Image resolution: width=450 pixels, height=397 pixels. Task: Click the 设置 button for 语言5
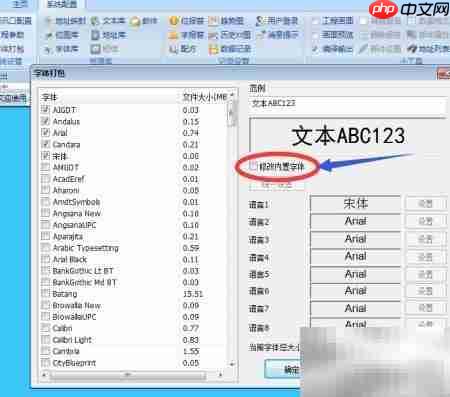coord(426,274)
